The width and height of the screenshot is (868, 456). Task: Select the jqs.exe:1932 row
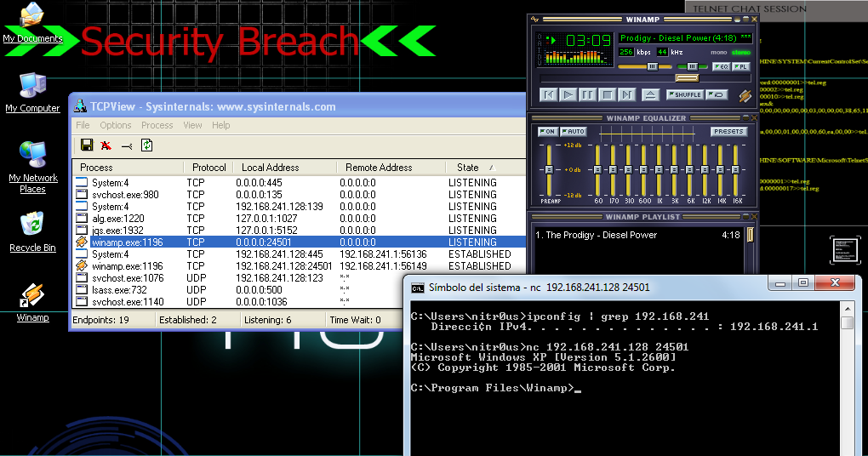click(x=300, y=231)
